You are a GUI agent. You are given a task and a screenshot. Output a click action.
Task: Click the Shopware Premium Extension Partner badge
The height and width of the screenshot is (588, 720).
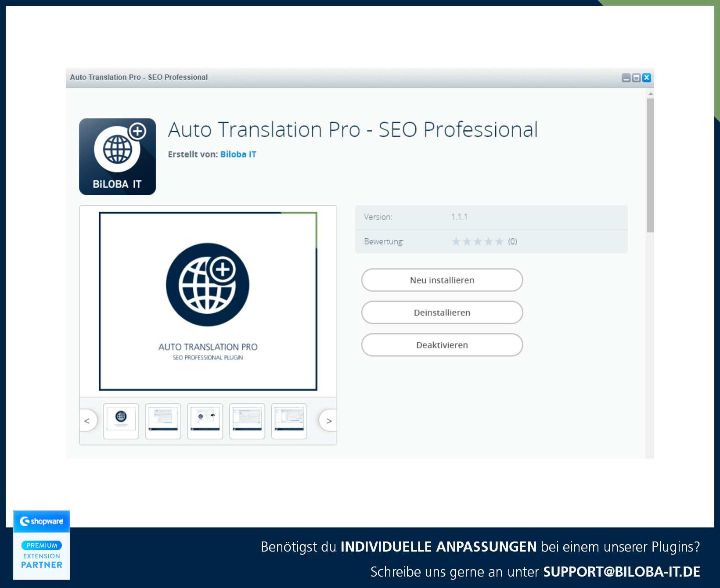pyautogui.click(x=42, y=545)
